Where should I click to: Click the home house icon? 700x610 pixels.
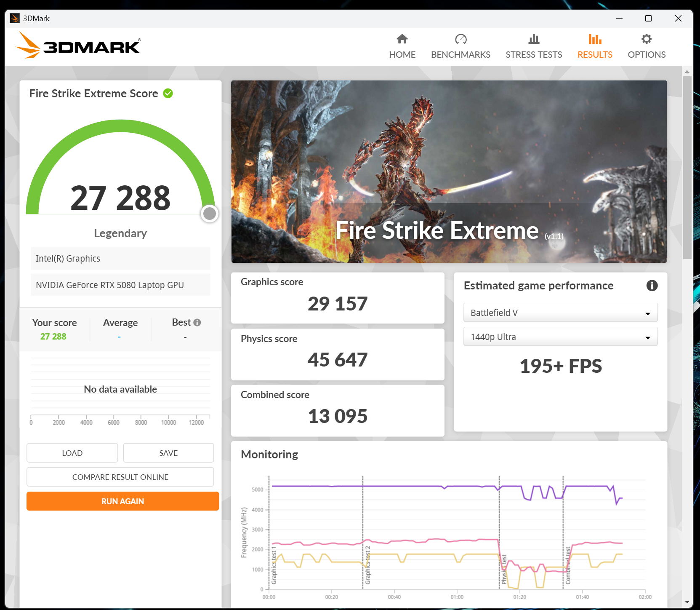coord(402,39)
